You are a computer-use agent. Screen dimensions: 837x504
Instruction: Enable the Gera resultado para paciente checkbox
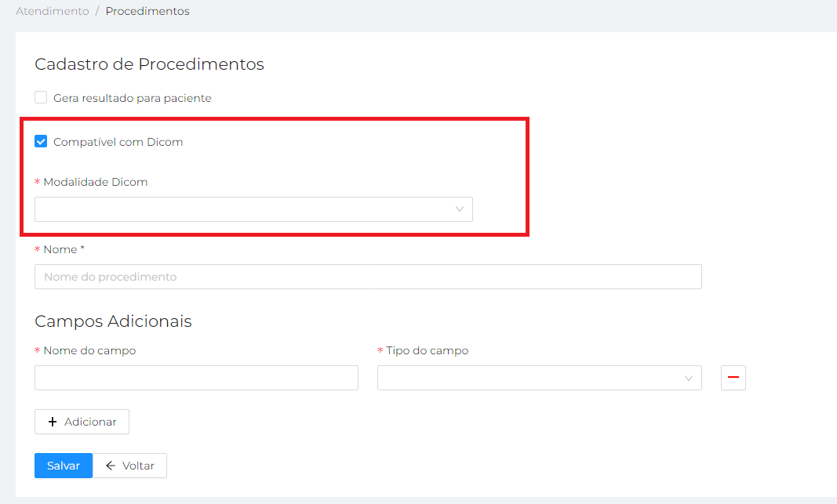(x=41, y=98)
